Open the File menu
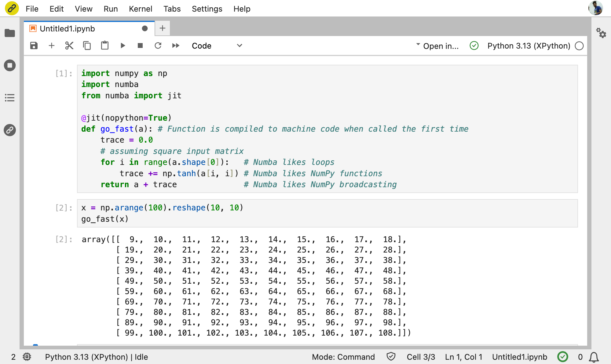Screen dimensions: 611x364 (32, 9)
